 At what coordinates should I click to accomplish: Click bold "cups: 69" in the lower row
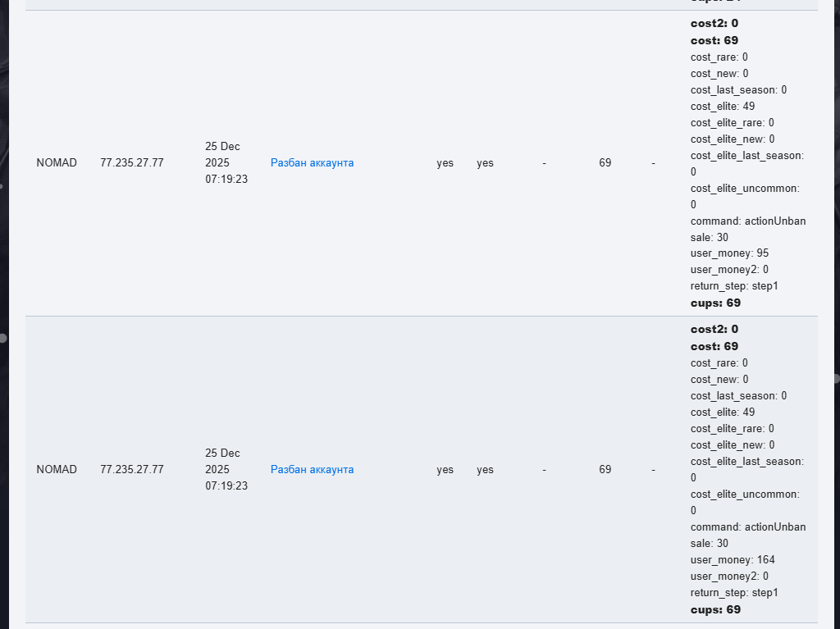coord(715,609)
